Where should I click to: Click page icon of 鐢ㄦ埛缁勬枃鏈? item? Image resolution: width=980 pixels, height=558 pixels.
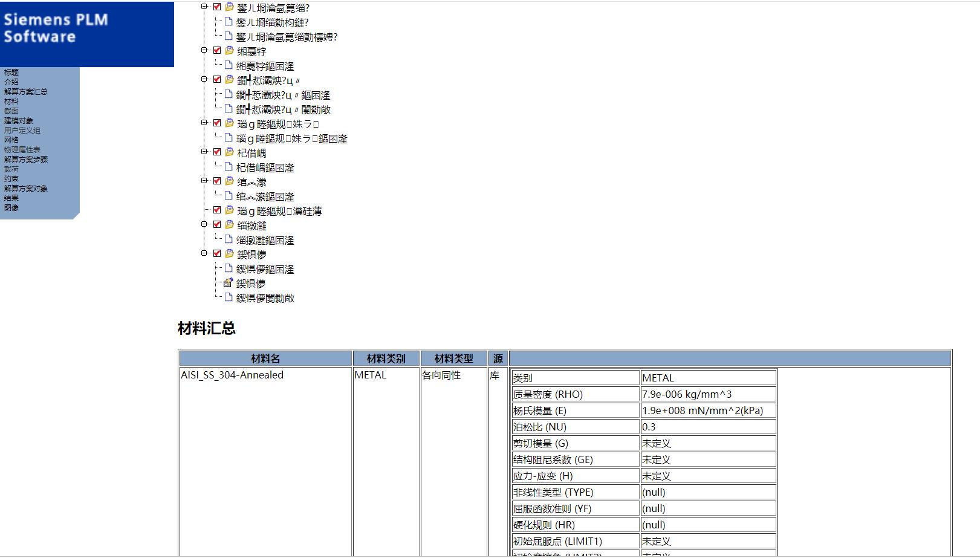pos(229,21)
